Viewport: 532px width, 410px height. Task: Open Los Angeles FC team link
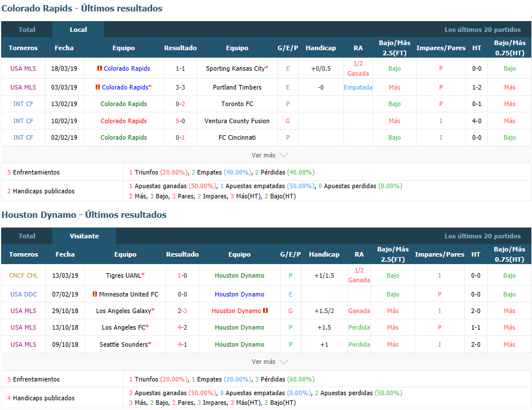(x=124, y=327)
